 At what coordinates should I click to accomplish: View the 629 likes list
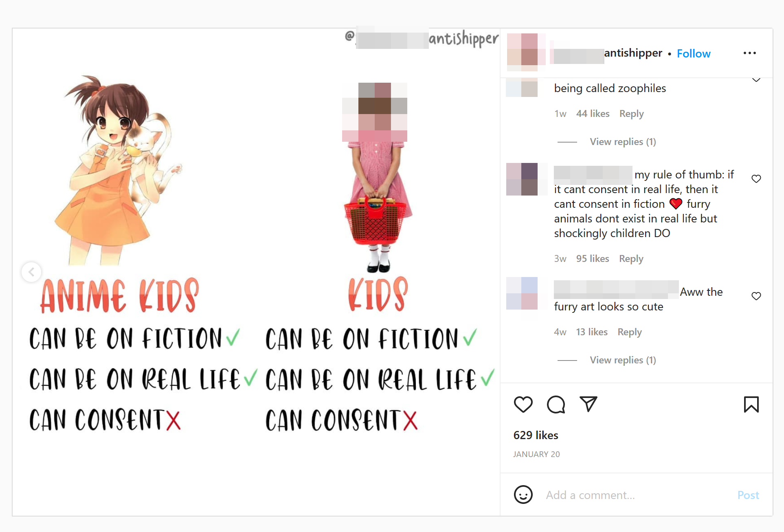(536, 435)
